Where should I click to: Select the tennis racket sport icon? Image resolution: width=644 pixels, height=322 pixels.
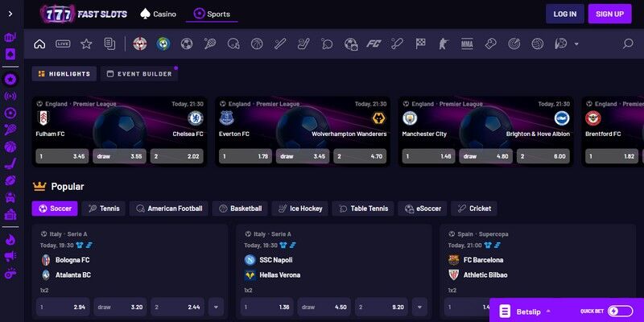(210, 43)
